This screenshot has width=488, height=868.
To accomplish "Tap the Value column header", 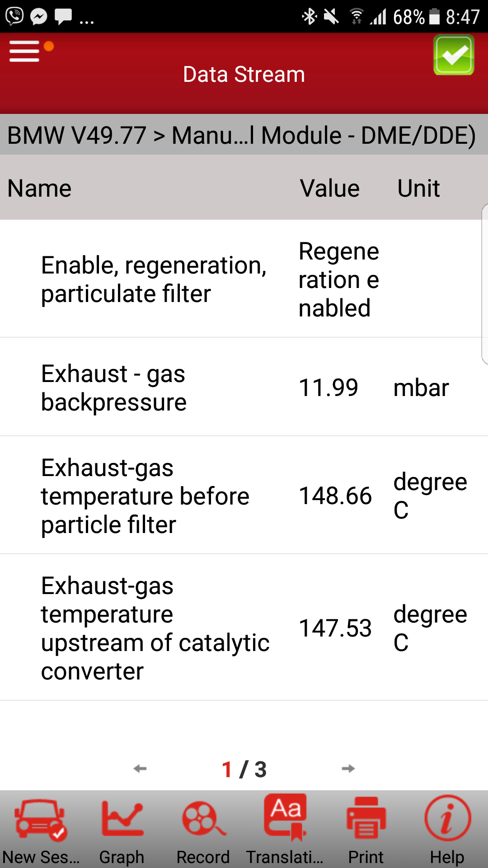I will point(330,188).
